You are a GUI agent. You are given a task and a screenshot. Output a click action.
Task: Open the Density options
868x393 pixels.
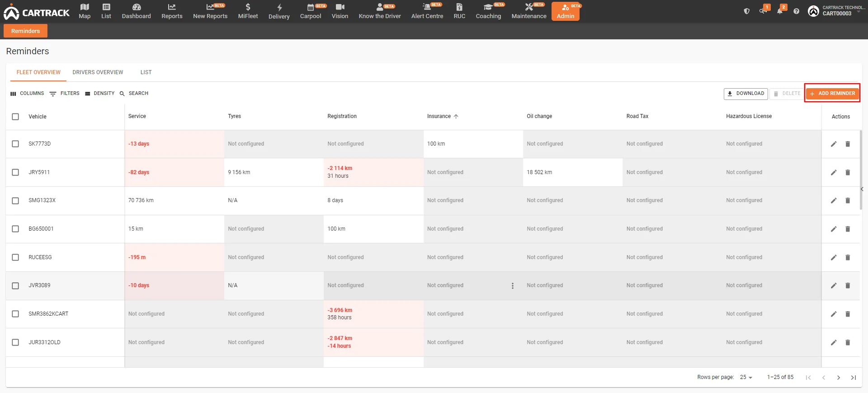tap(100, 94)
